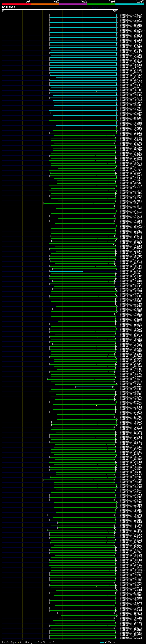Select the UniRef100_Q0WRG9 label
146x644 pixels.
click(x=131, y=45)
